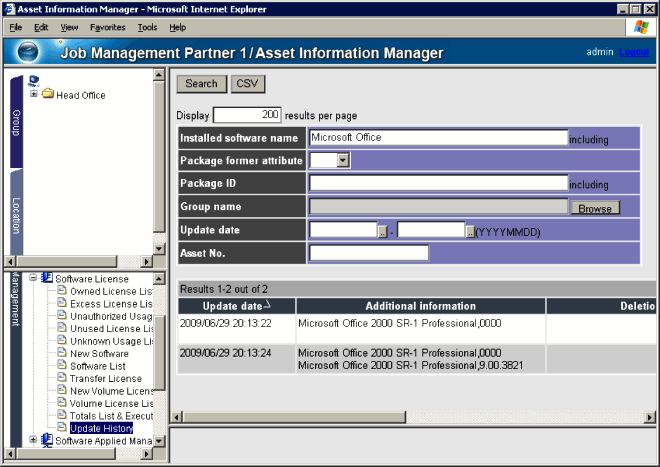
Task: Collapse the Software License tree node
Action: tap(33, 278)
